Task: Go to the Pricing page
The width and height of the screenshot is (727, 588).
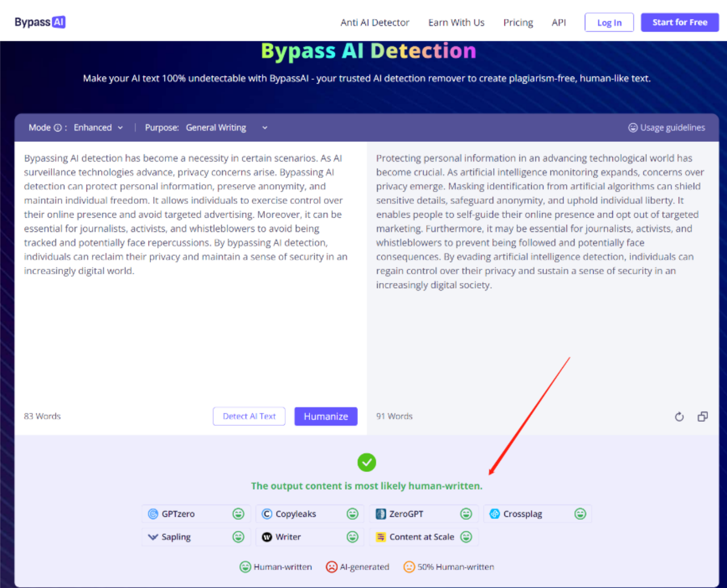Action: click(518, 23)
